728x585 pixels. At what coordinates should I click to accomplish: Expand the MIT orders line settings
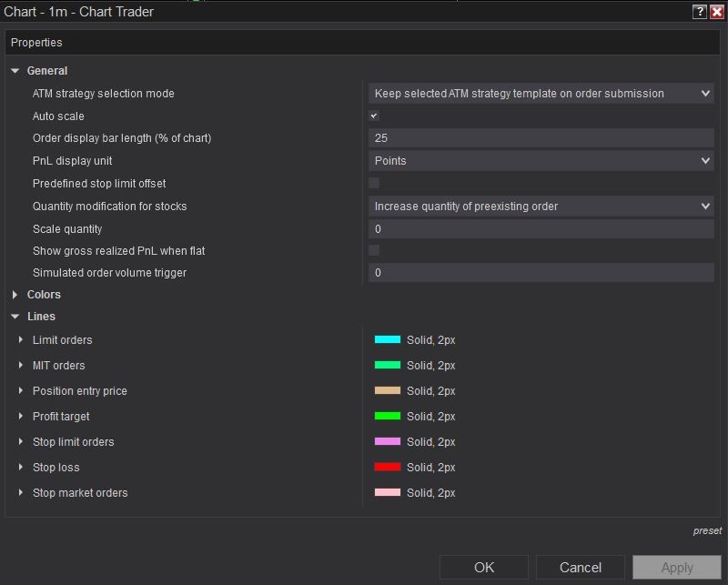(x=20, y=366)
